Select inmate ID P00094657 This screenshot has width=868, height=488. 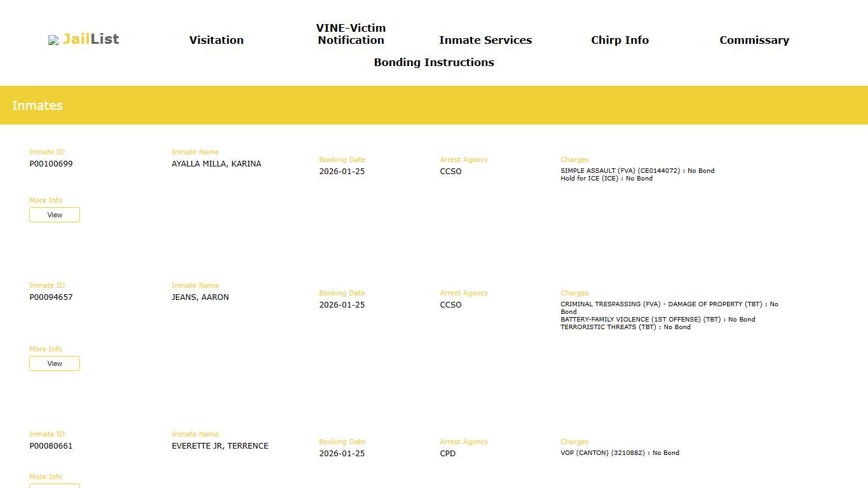pyautogui.click(x=51, y=297)
